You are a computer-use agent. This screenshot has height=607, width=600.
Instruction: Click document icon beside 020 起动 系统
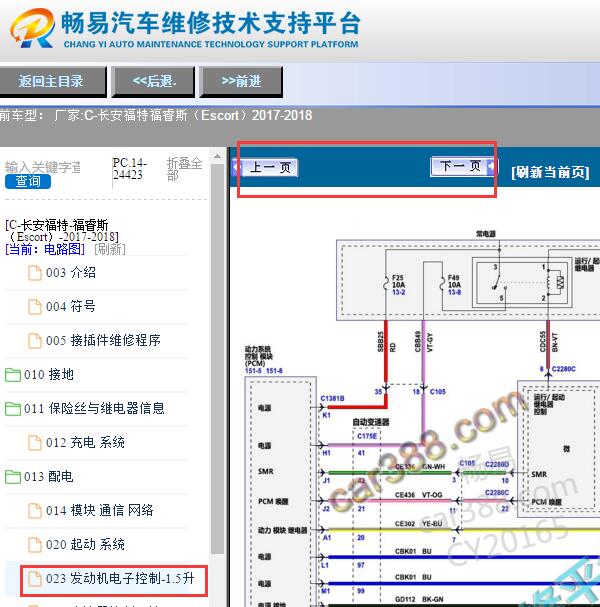point(35,545)
